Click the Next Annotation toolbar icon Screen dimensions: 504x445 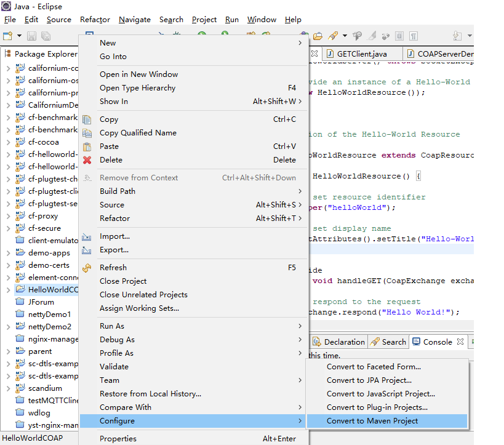(457, 36)
